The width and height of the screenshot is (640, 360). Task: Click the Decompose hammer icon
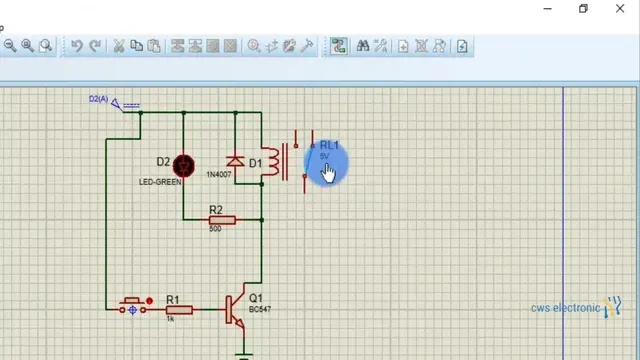(307, 46)
